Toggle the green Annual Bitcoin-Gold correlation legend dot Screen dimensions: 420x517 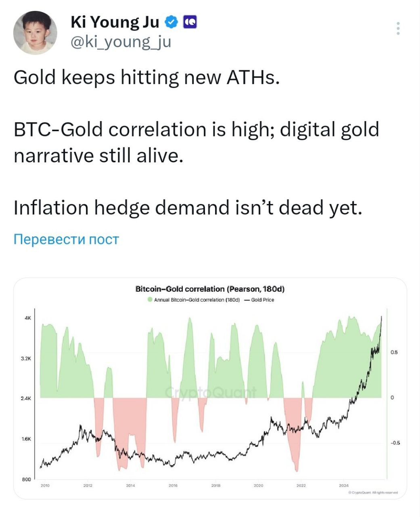pyautogui.click(x=150, y=300)
